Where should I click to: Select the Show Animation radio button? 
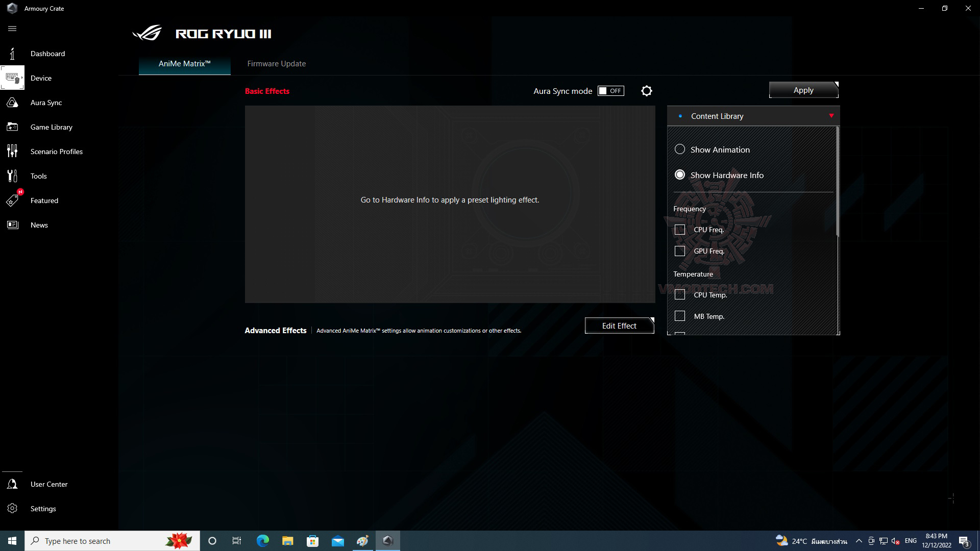coord(679,149)
